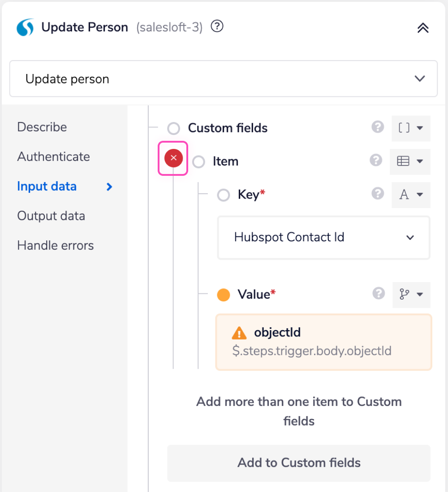Screen dimensions: 448x492
Task: Open the Custom fields array type icon
Action: point(410,128)
